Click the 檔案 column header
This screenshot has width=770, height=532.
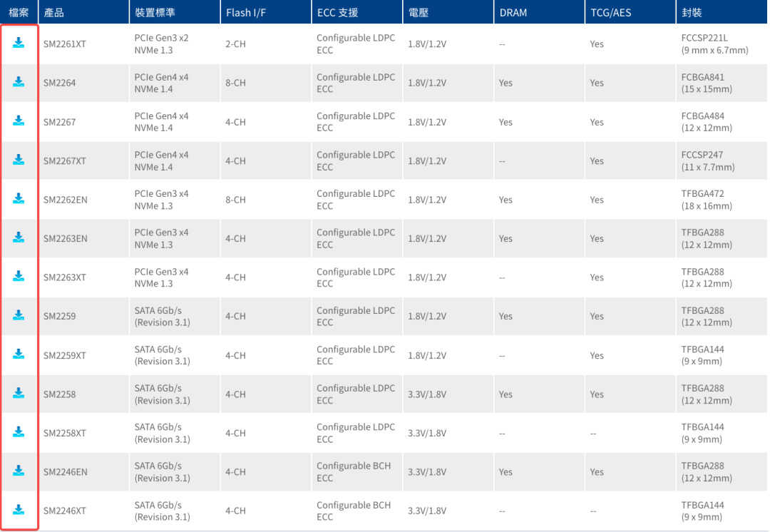(19, 13)
